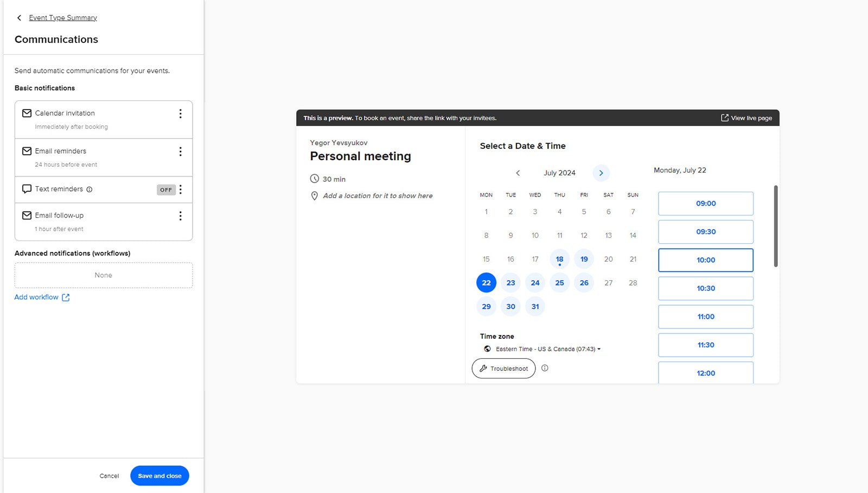The width and height of the screenshot is (868, 493).
Task: Select July 31 on the calendar
Action: 535,306
